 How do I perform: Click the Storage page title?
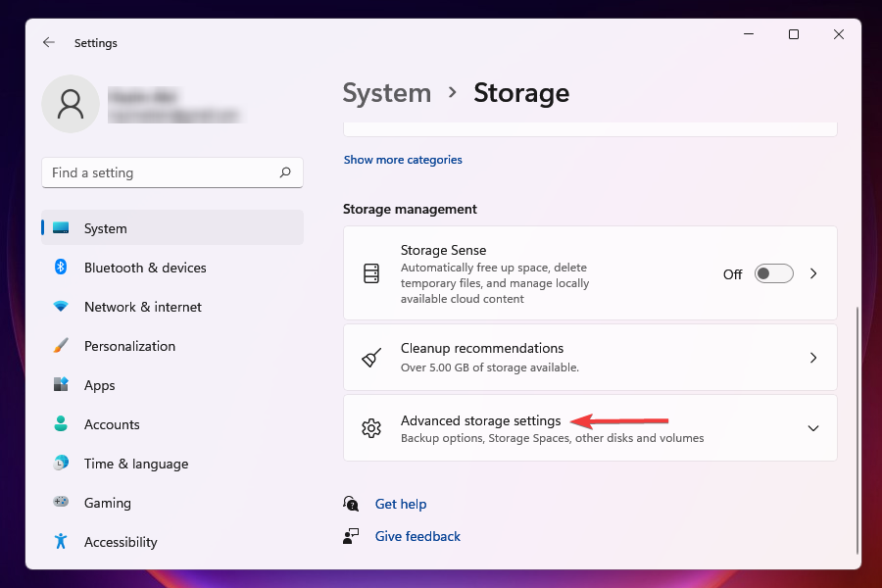pos(521,93)
